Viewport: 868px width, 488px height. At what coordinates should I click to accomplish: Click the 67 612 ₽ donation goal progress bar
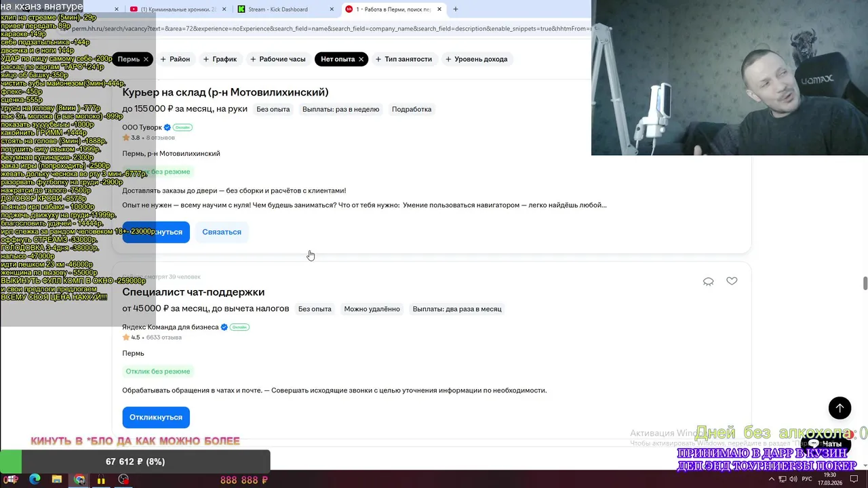(135, 462)
